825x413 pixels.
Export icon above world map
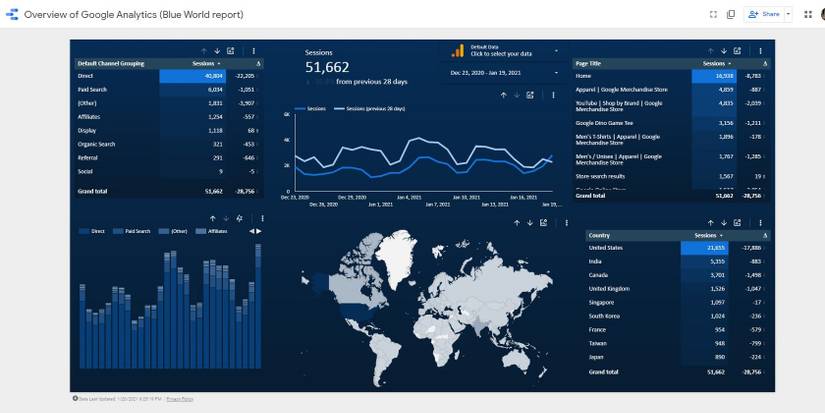click(544, 223)
